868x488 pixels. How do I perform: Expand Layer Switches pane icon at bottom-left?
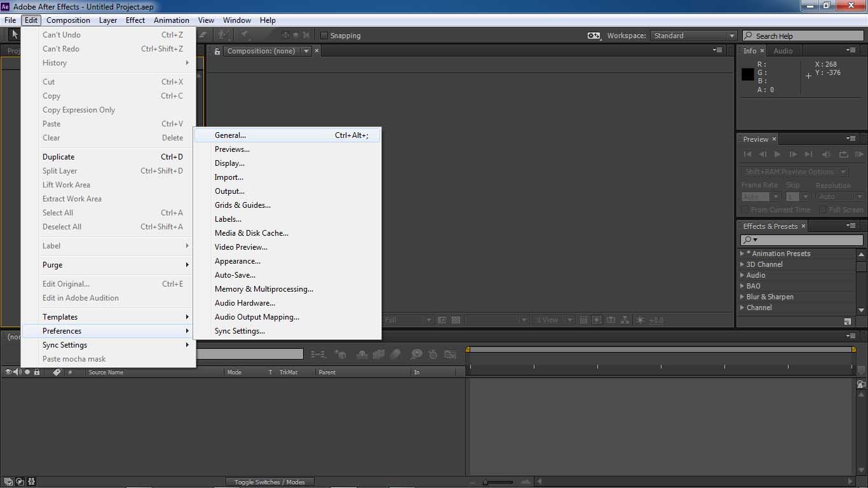tap(8, 482)
